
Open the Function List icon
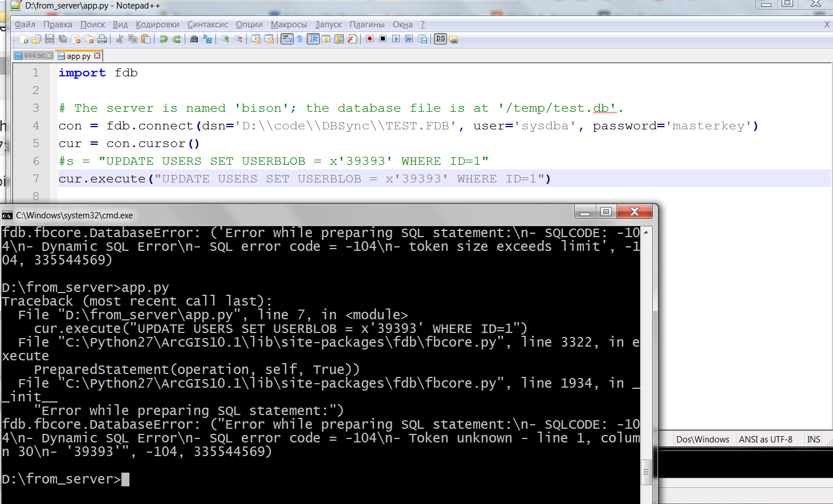click(352, 39)
